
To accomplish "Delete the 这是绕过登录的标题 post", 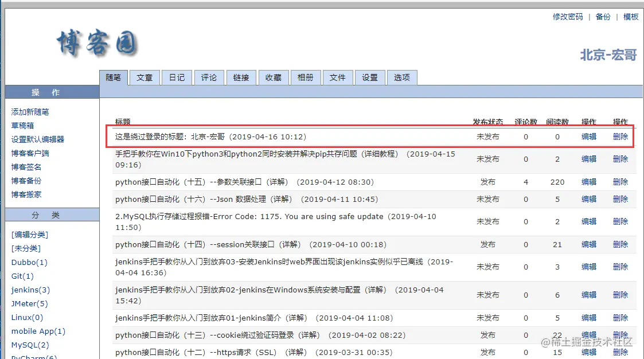I will point(620,137).
